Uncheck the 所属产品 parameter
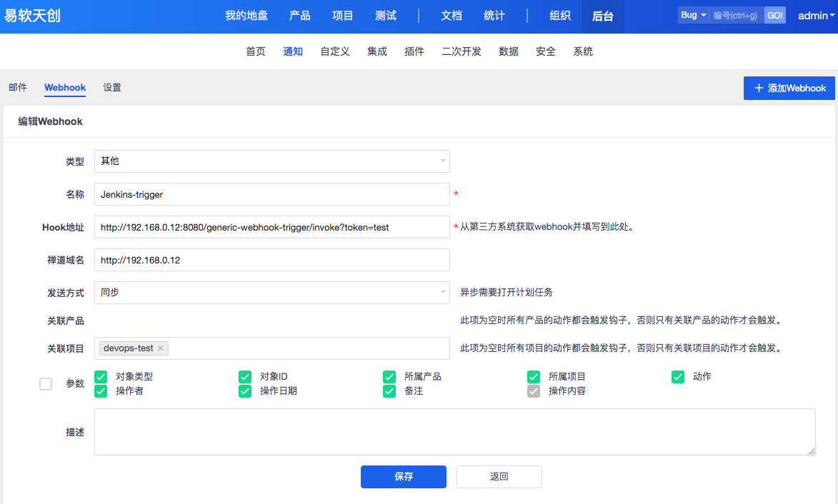 [x=389, y=376]
